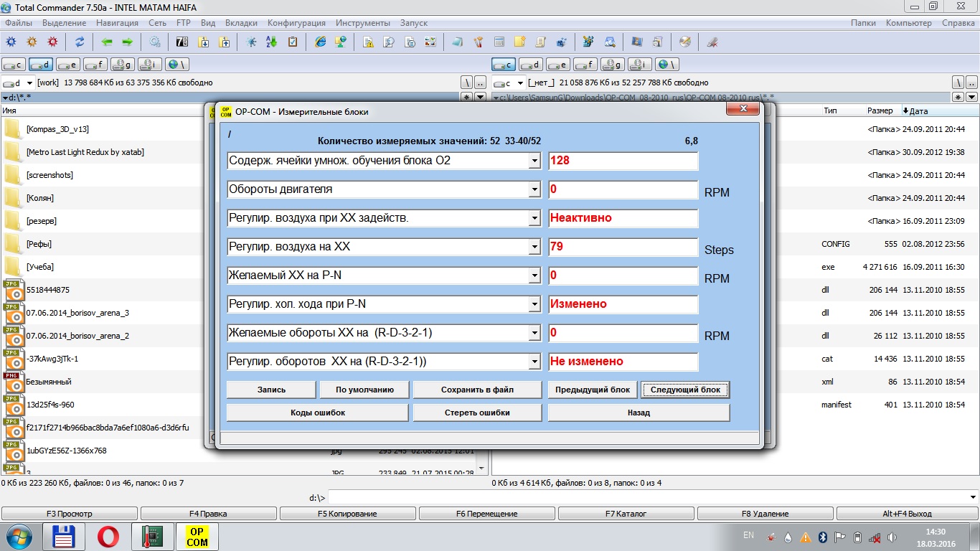Open Internet Explorer icon in toolbar
This screenshot has height=551, width=980.
(x=320, y=42)
